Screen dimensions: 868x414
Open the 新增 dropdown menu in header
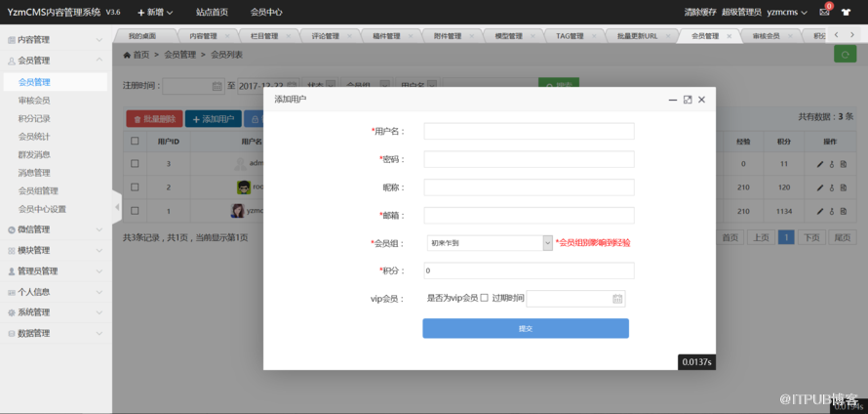point(155,12)
